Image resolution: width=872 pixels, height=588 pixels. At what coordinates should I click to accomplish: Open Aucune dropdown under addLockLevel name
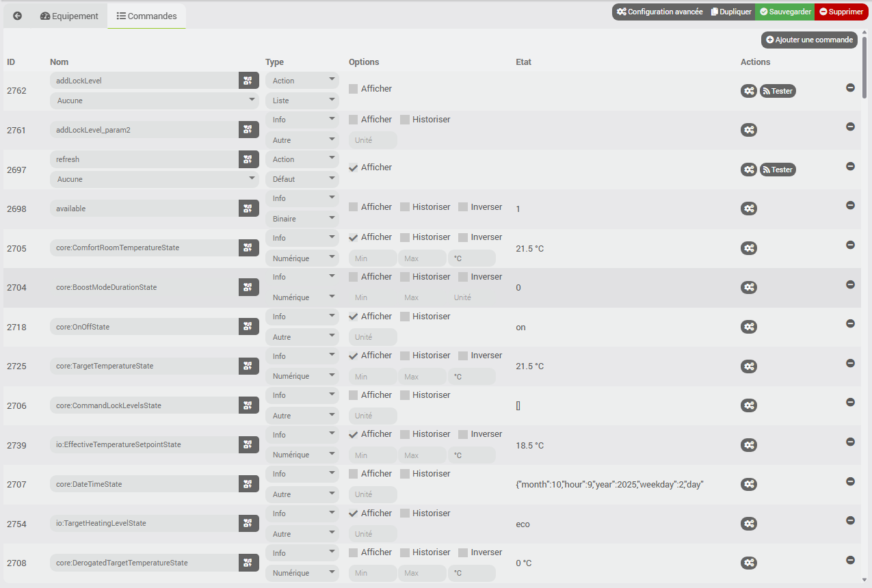click(155, 101)
